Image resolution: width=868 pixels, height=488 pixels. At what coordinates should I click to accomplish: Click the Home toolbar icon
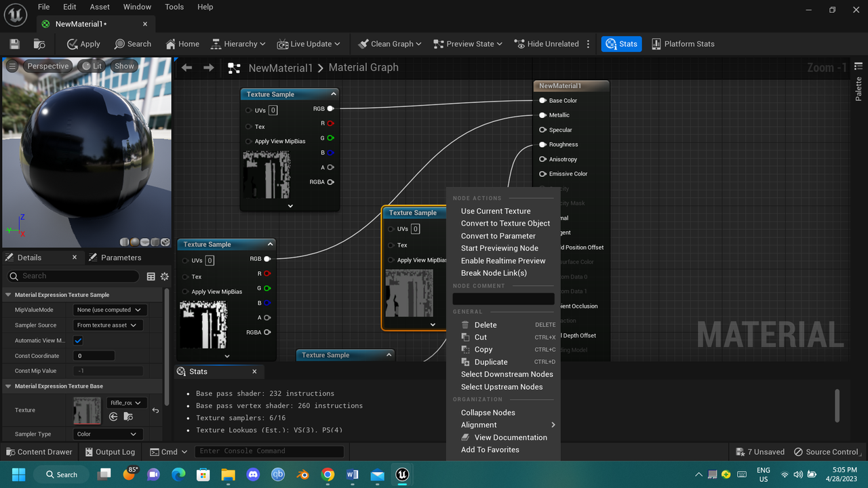[x=182, y=44]
